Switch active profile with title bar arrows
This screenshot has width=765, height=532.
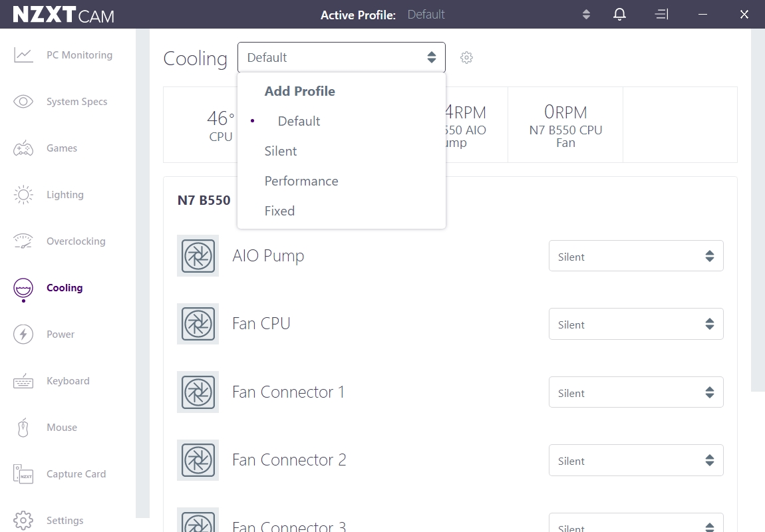pos(587,14)
